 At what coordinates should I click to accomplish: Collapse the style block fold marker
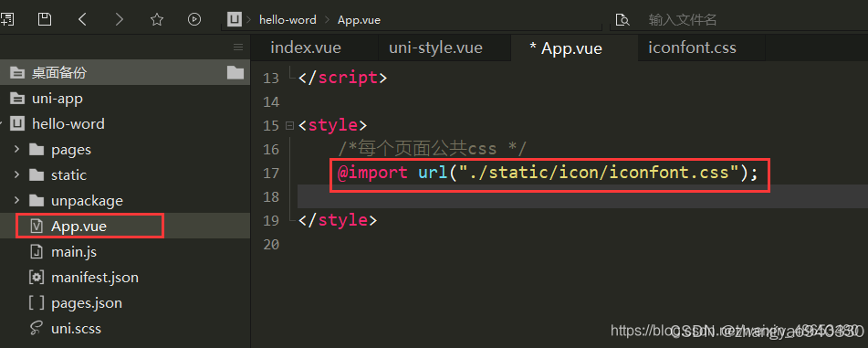(x=289, y=125)
